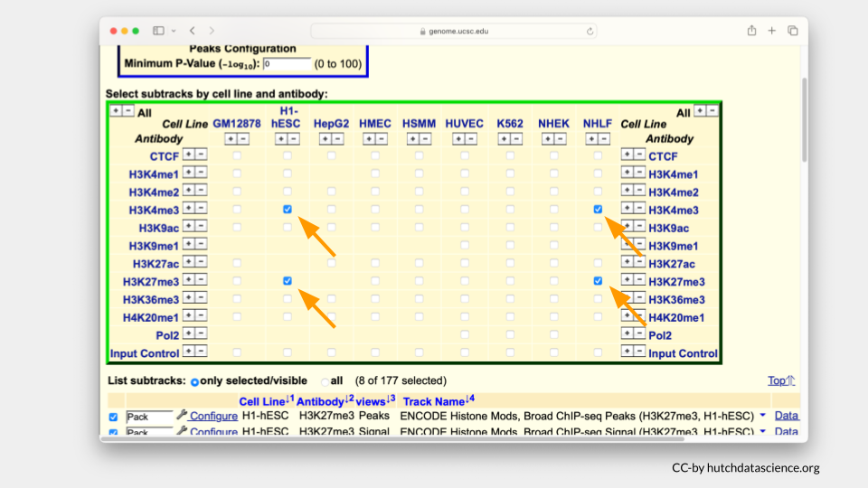The height and width of the screenshot is (488, 868).
Task: Show the tab overview icon
Action: click(793, 31)
